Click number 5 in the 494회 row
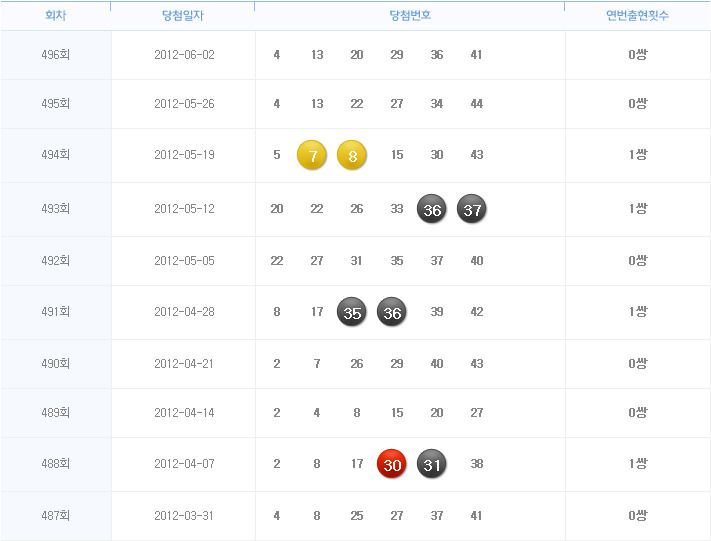The width and height of the screenshot is (711, 541). tap(277, 155)
